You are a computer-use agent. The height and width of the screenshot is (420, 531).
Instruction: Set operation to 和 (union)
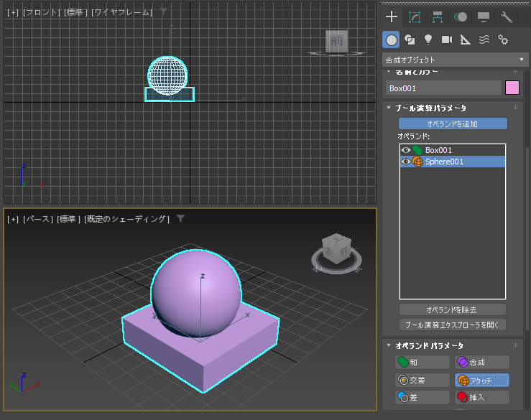(423, 362)
